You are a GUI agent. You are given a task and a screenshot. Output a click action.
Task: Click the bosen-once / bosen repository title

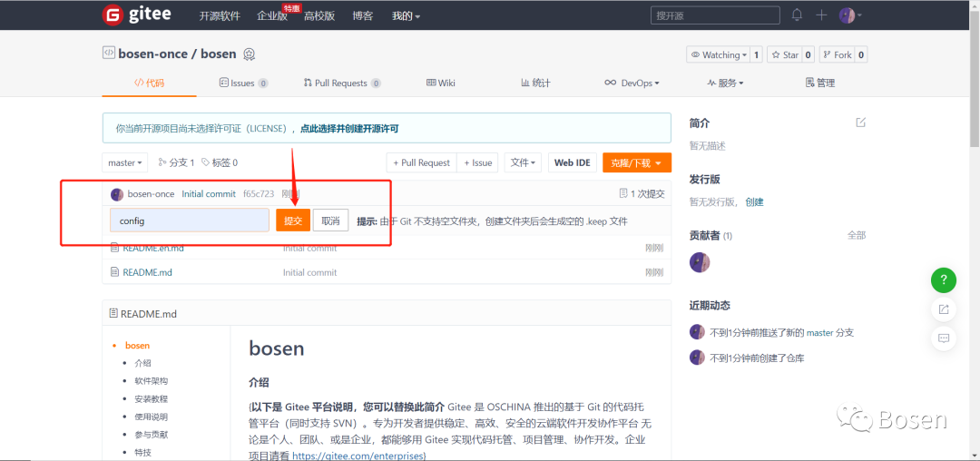[177, 54]
